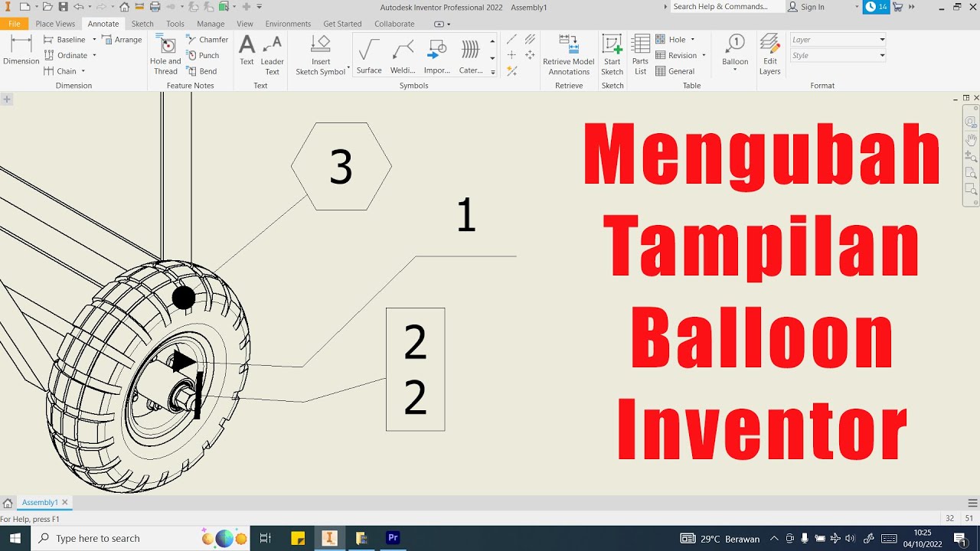Open the Style combo box
Viewport: 980px width, 551px height.
pos(838,55)
